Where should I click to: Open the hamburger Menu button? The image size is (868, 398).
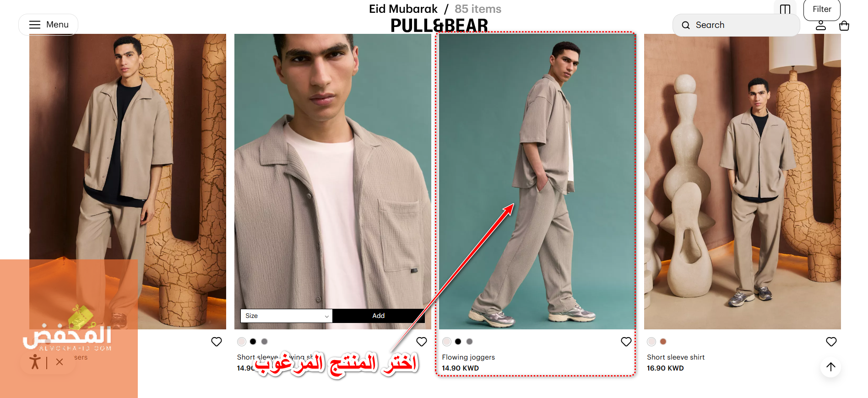(48, 25)
